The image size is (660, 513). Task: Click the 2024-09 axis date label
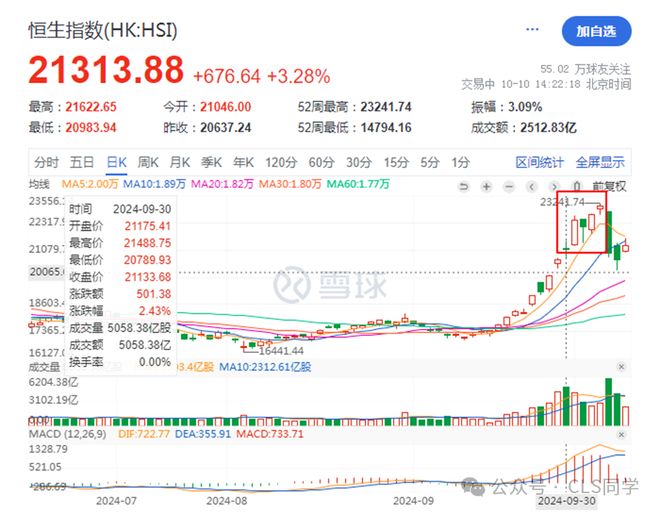tap(413, 501)
